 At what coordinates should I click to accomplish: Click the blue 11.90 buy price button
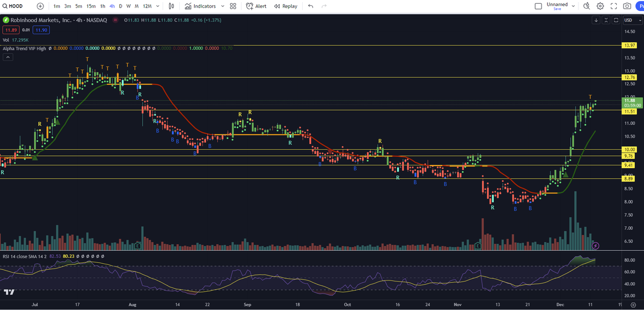(42, 30)
